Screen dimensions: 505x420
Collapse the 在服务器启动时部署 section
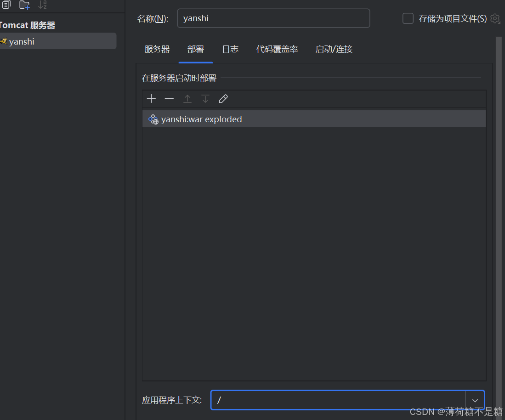(179, 78)
